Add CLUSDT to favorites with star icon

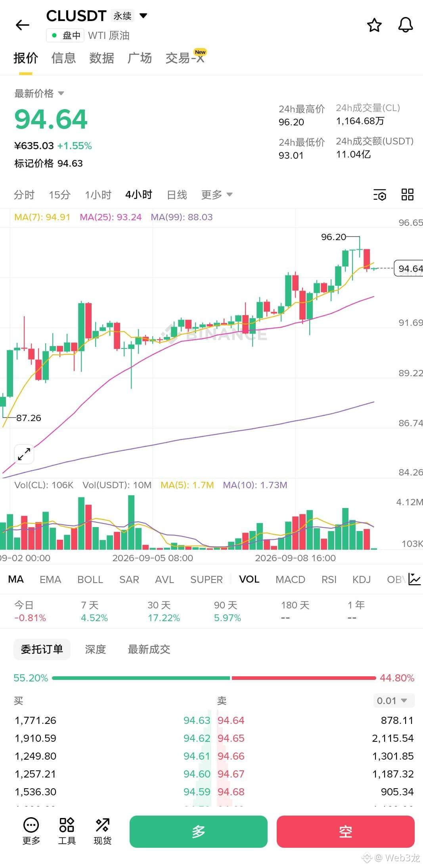click(x=374, y=25)
